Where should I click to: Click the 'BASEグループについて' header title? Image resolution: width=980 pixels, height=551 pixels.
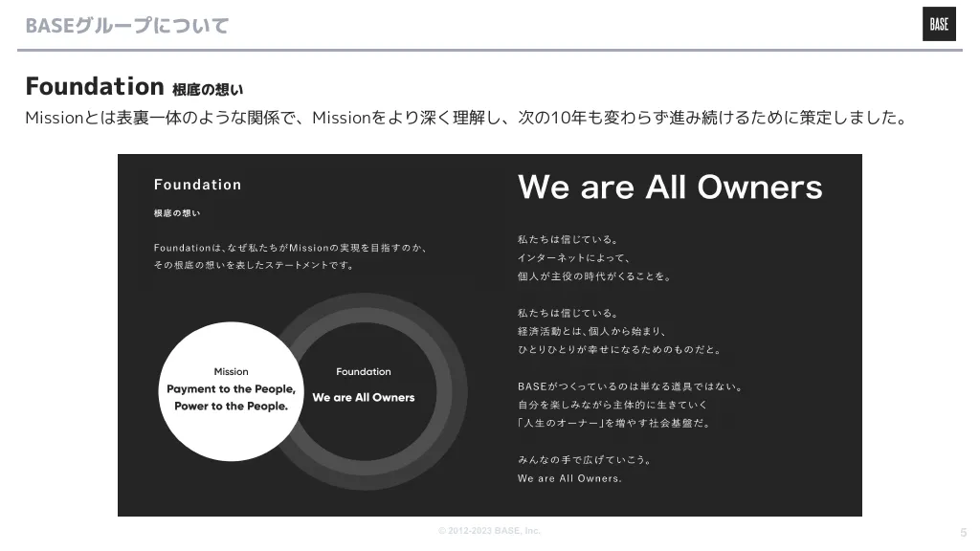tap(127, 26)
